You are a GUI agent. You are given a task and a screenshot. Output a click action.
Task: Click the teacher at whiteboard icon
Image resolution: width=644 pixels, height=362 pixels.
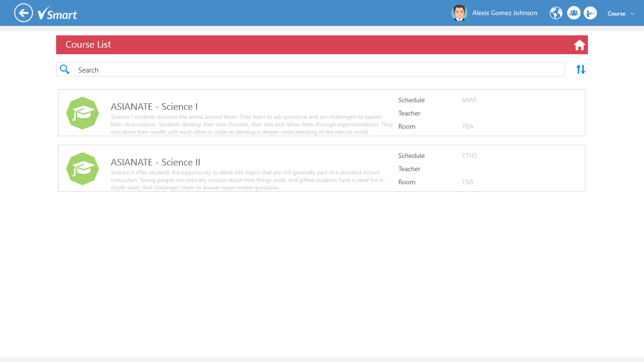coord(590,13)
